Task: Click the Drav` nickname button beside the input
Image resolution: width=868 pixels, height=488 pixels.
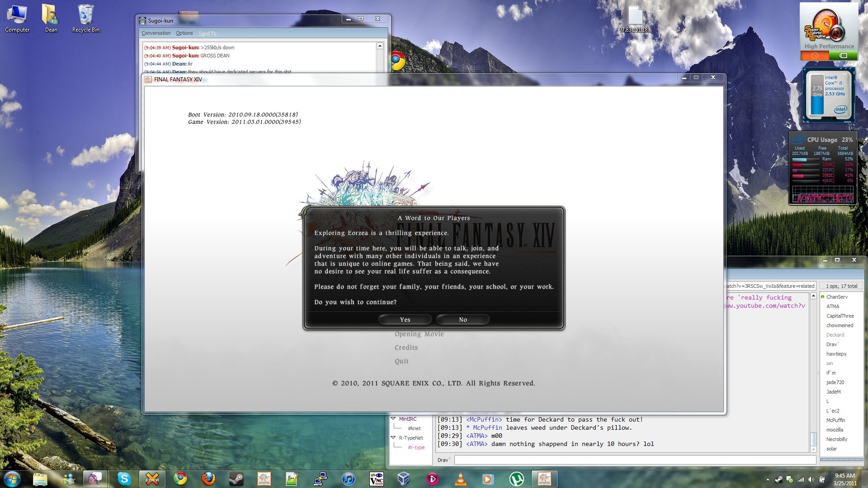Action: coord(443,460)
